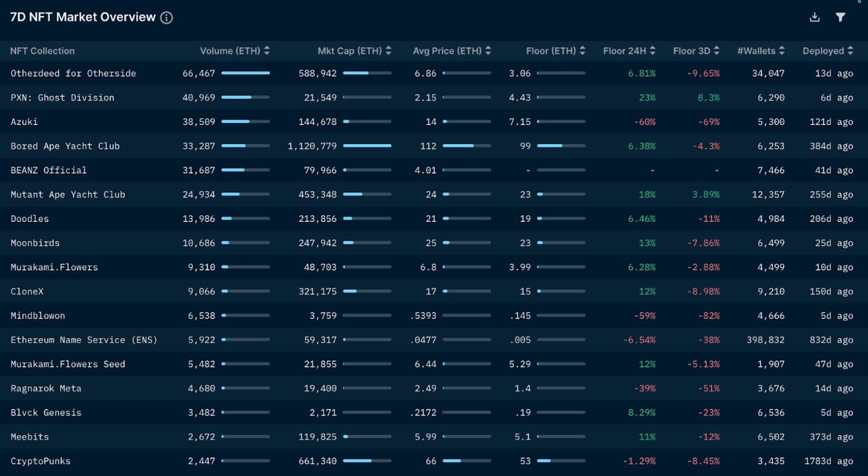Download the NFT market overview data

815,17
